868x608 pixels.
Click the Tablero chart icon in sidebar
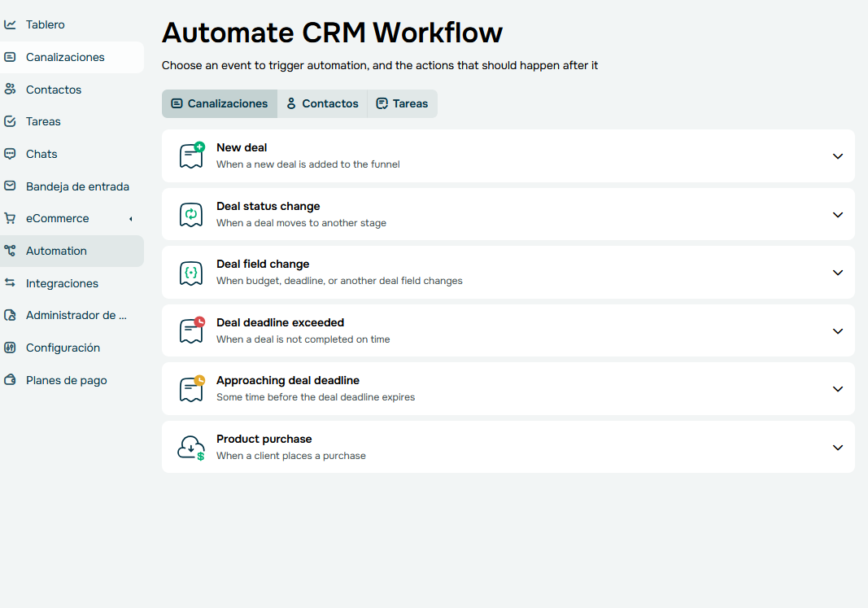(x=10, y=24)
